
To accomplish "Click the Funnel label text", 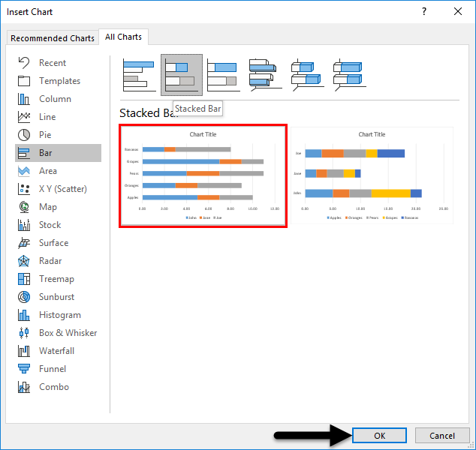I will click(53, 369).
